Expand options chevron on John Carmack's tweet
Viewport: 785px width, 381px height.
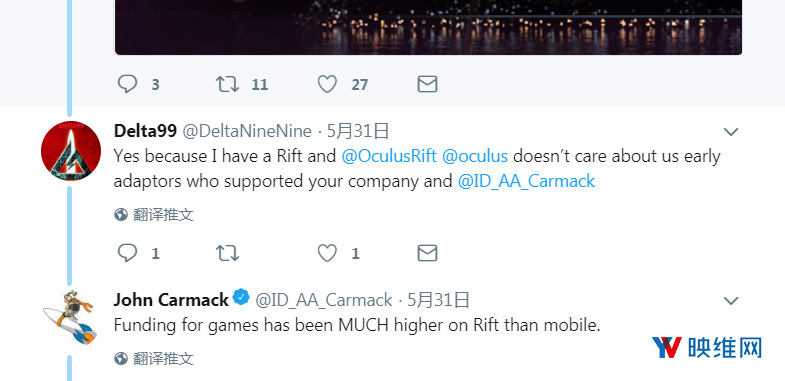tap(731, 301)
